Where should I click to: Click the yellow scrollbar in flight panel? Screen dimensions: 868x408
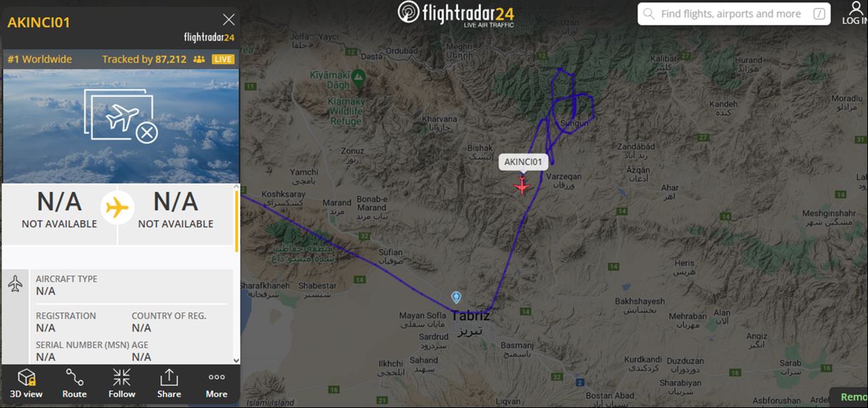(237, 220)
